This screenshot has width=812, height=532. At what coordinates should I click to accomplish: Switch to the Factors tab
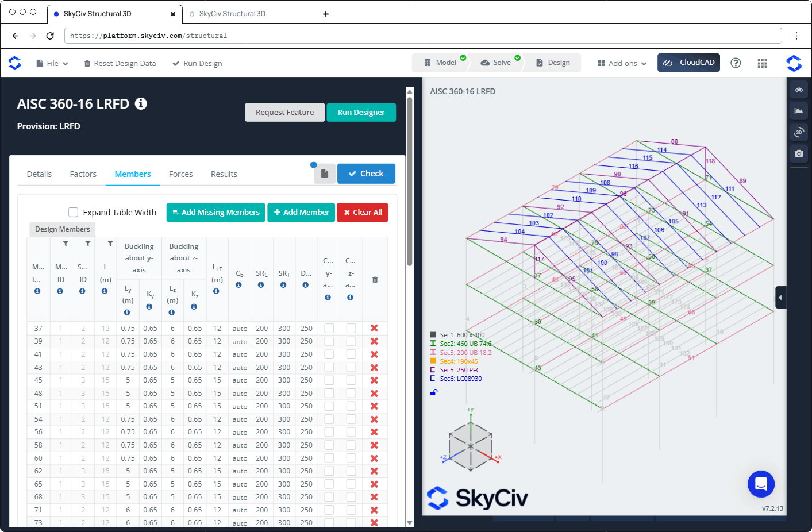click(x=83, y=174)
